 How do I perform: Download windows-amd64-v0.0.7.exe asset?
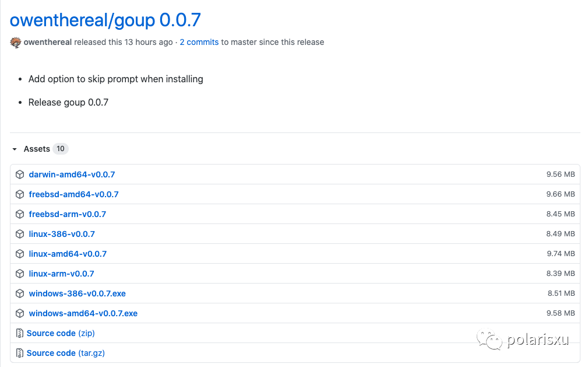tap(83, 313)
